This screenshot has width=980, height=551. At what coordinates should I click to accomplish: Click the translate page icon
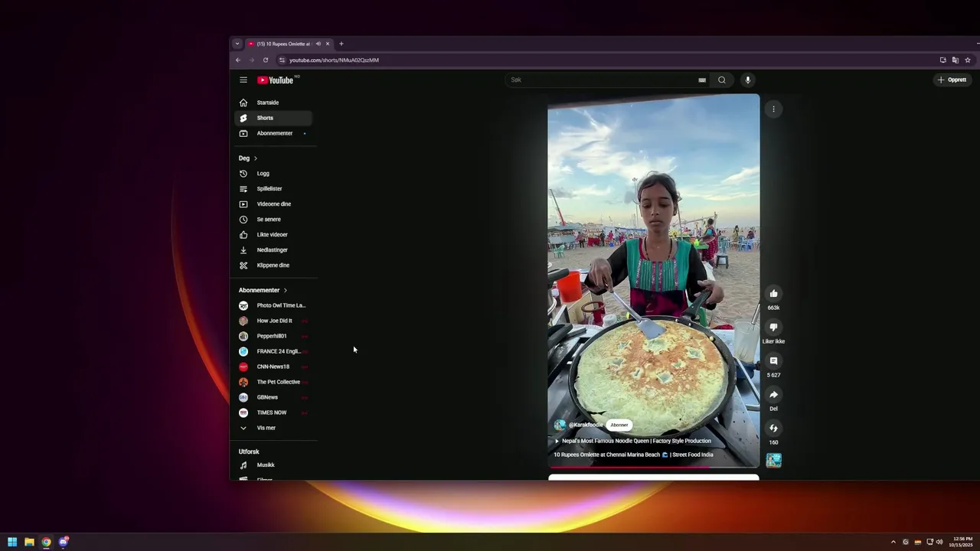[x=955, y=60]
